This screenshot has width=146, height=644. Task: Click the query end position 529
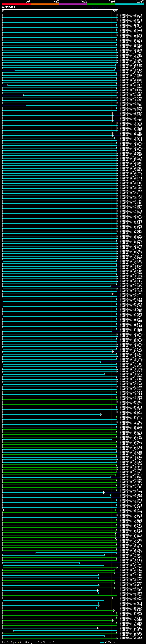pyautogui.click(x=115, y=11)
